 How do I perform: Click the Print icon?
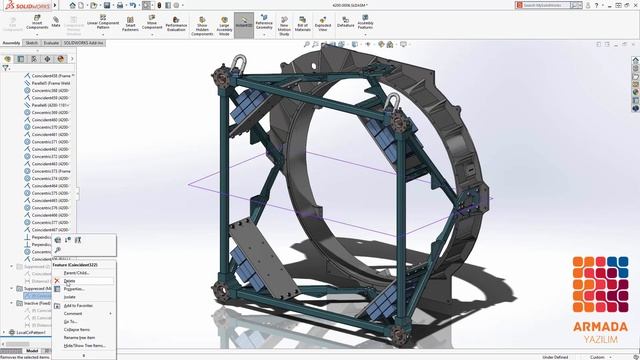120,5
